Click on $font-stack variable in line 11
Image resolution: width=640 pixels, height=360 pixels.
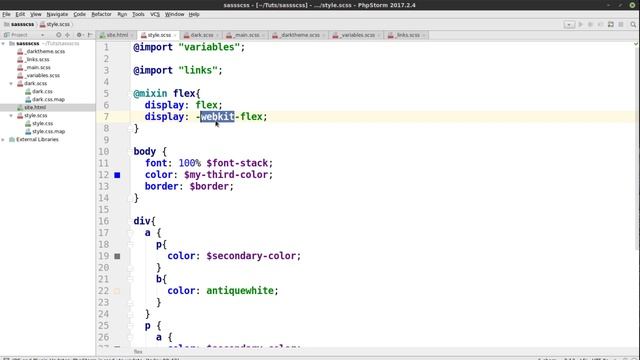click(237, 163)
